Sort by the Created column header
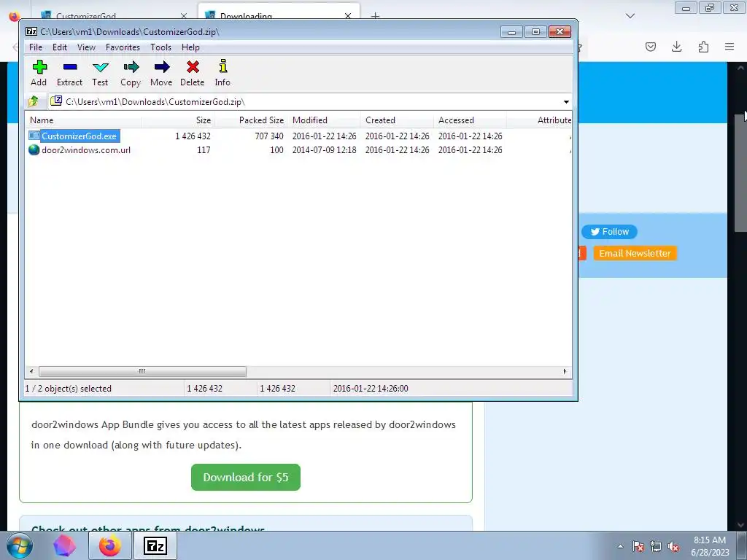 pyautogui.click(x=398, y=120)
